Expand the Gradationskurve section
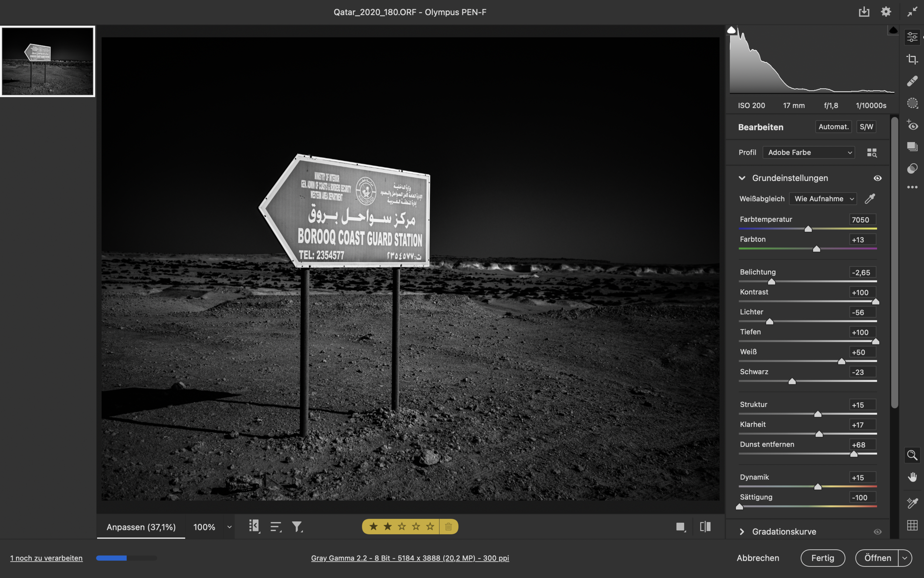 [x=742, y=532]
